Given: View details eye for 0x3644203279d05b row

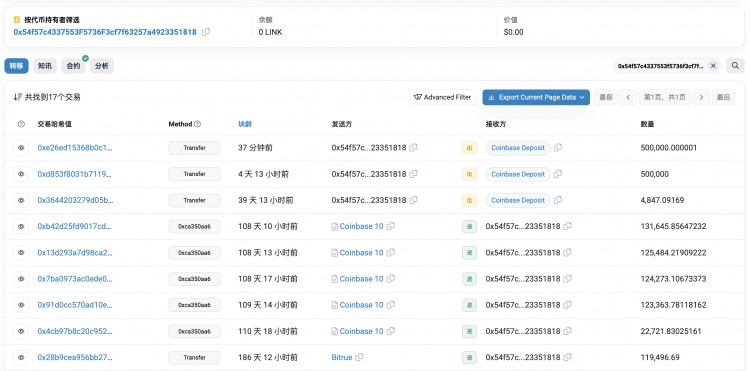Looking at the screenshot, I should point(21,200).
